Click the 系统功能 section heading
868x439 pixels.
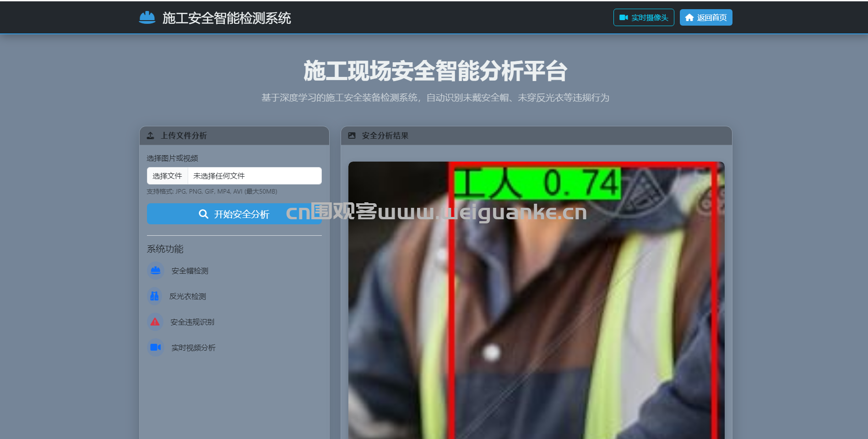(x=165, y=249)
